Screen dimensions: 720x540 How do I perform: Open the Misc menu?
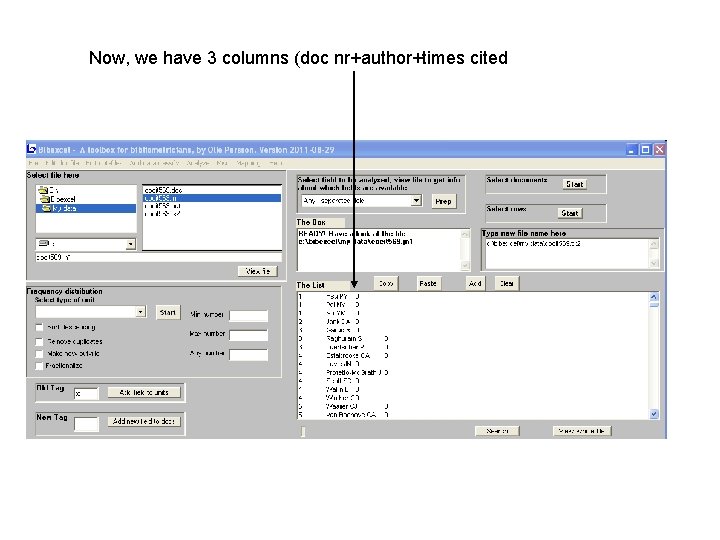[223, 163]
